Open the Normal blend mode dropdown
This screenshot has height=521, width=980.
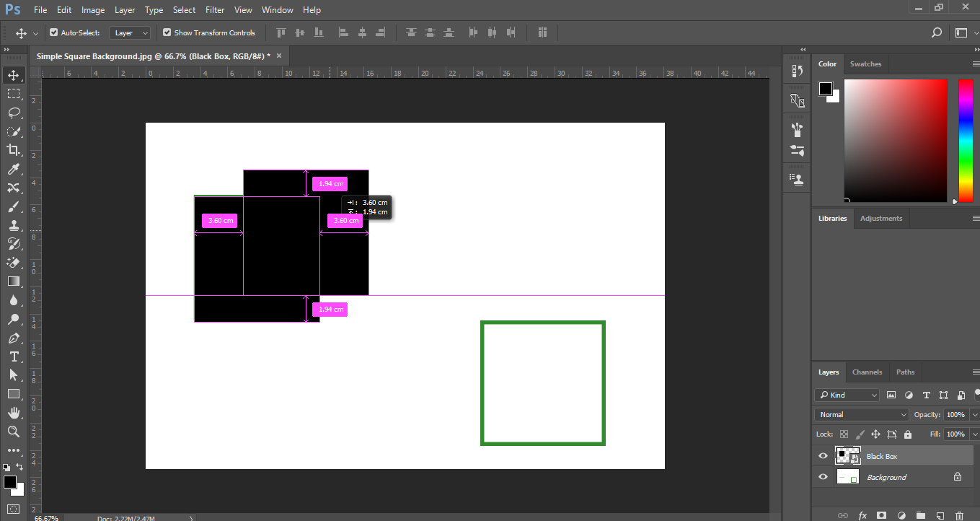pyautogui.click(x=862, y=414)
